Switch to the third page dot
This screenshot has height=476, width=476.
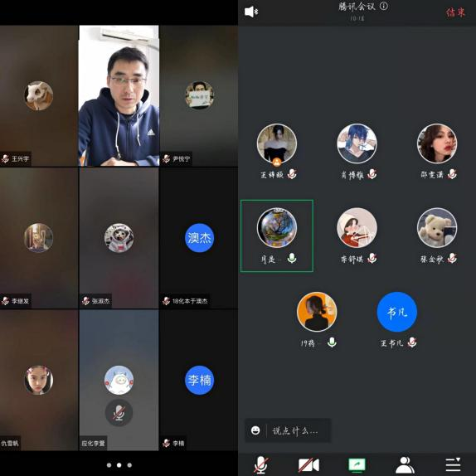coord(129,465)
